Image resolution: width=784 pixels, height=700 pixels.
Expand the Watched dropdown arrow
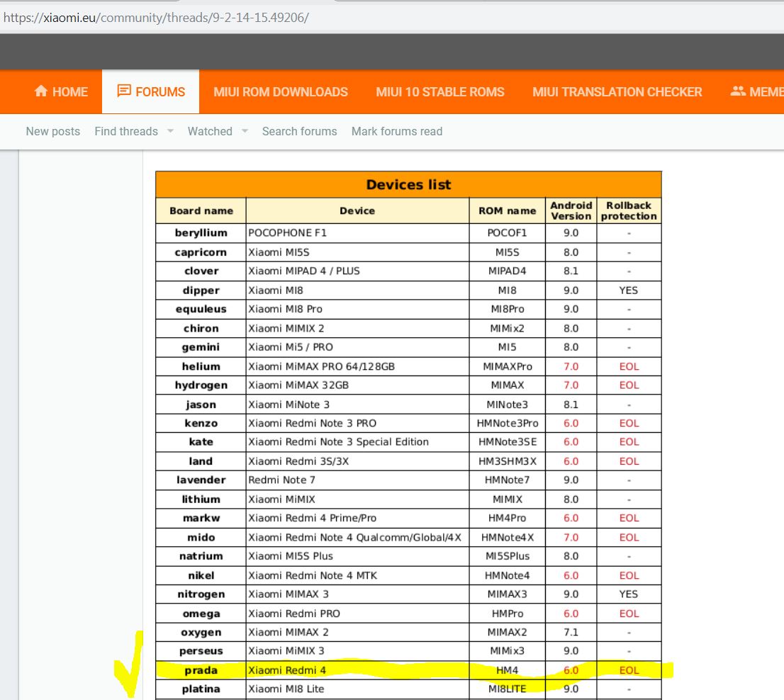(245, 131)
